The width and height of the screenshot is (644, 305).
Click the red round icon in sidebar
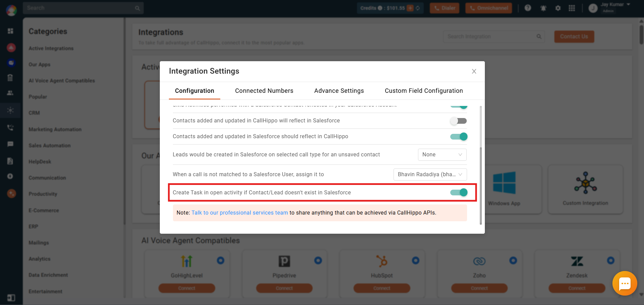coord(11,48)
